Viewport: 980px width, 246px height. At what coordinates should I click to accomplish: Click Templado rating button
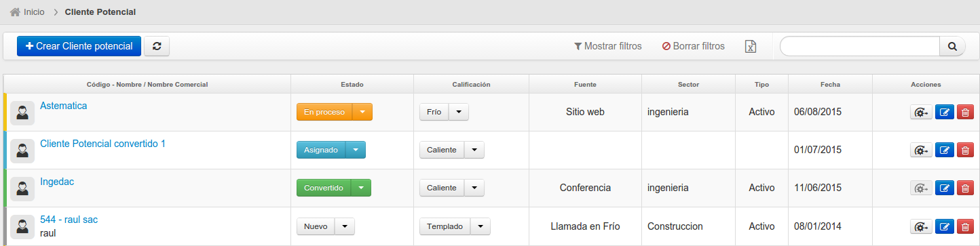click(x=445, y=226)
